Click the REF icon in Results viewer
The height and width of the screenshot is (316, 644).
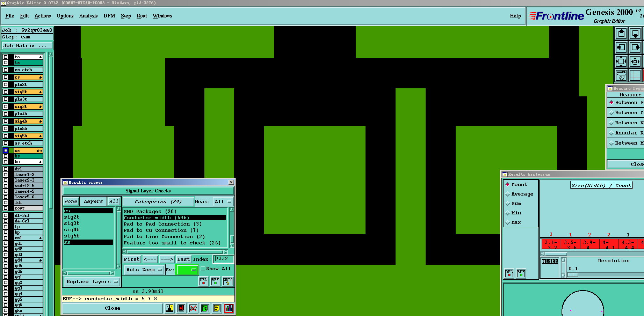click(215, 281)
